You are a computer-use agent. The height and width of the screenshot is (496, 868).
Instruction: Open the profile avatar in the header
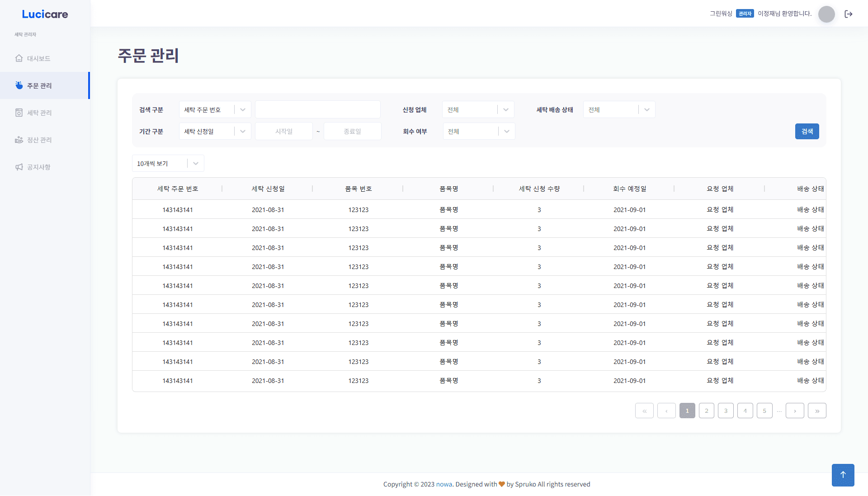[x=826, y=14]
